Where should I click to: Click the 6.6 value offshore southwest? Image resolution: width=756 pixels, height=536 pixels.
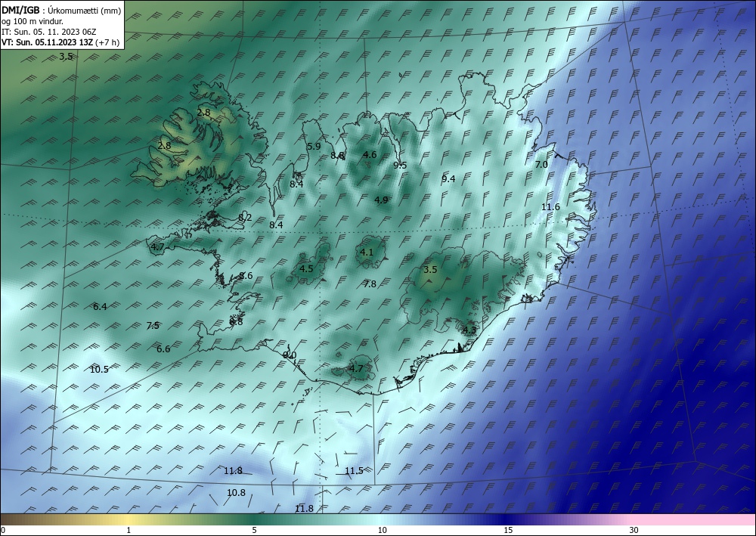pos(163,349)
